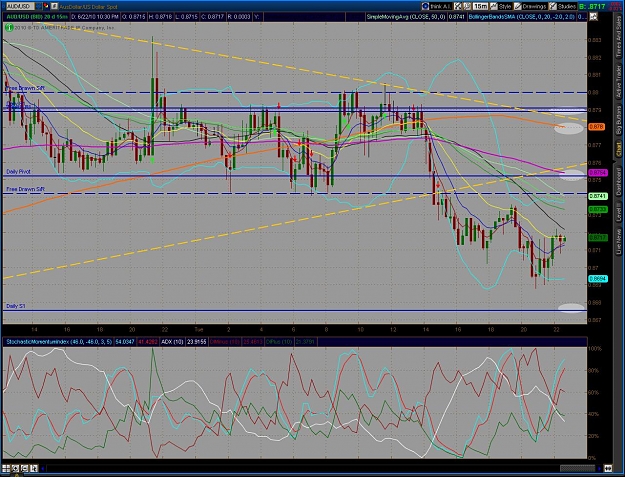Image resolution: width=625 pixels, height=477 pixels.
Task: Click the Daily Pivot line label
Action: pos(18,172)
